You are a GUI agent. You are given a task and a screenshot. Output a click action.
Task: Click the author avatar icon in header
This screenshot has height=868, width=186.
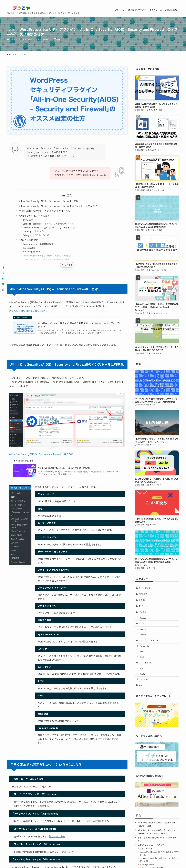coord(55,39)
